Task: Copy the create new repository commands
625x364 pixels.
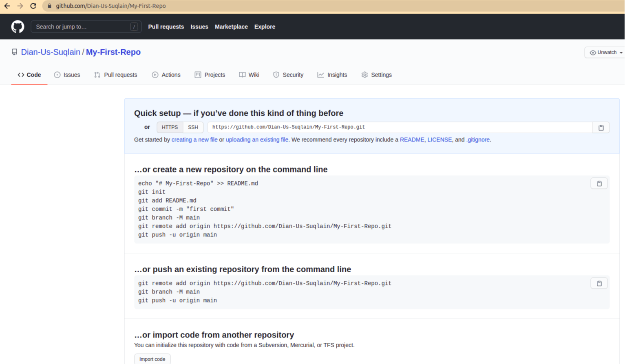Action: [x=599, y=183]
